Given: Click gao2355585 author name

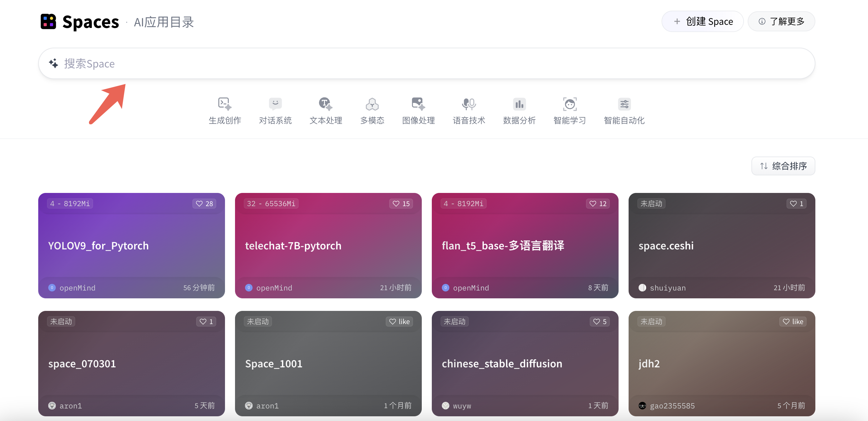Looking at the screenshot, I should pyautogui.click(x=672, y=406).
